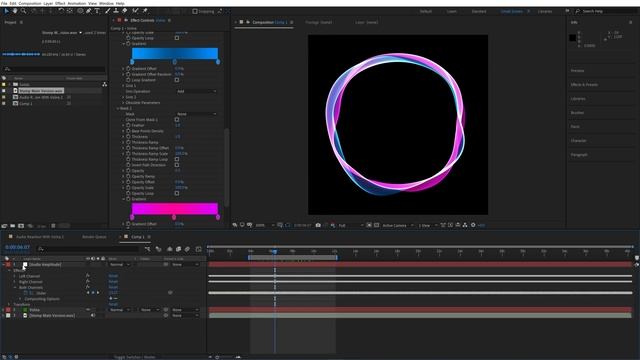Select the Clone Stamp tool

(116, 11)
